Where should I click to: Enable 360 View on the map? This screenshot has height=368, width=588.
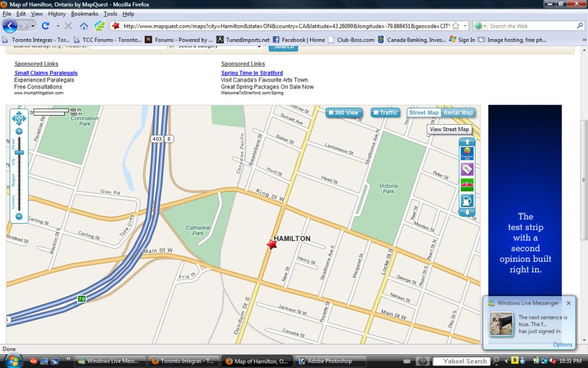pos(344,113)
